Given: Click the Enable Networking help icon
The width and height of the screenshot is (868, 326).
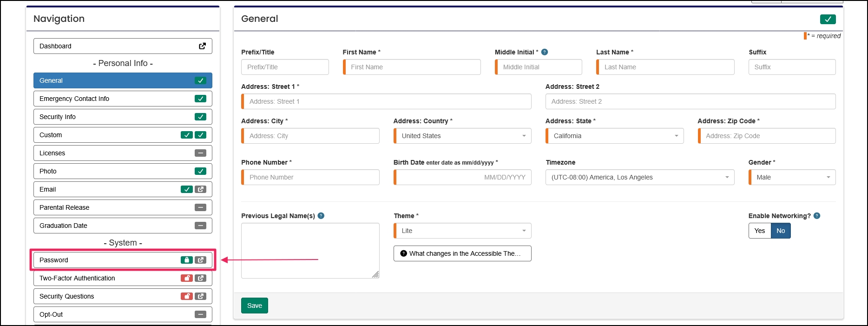Looking at the screenshot, I should click(x=817, y=216).
